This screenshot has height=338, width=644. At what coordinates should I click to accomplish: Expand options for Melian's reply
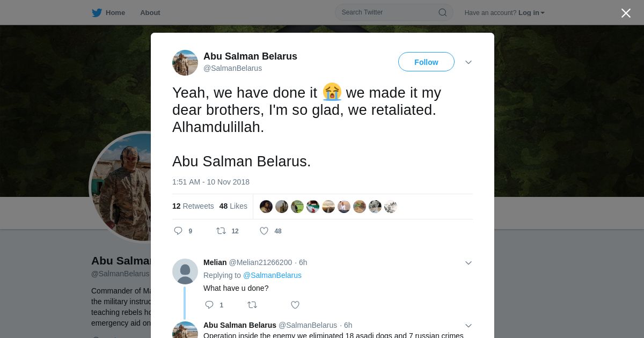pos(469,263)
